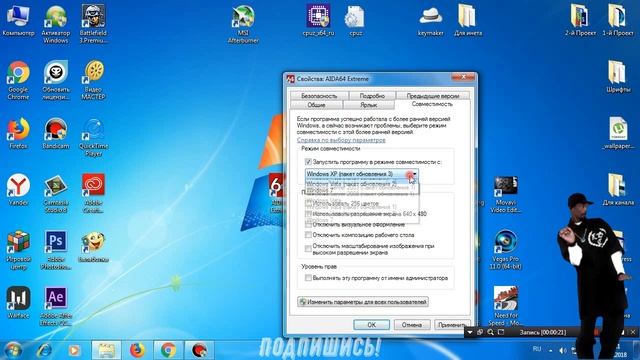The width and height of the screenshot is (640, 360).
Task: Switch to the Безопасность tab
Action: click(x=319, y=96)
